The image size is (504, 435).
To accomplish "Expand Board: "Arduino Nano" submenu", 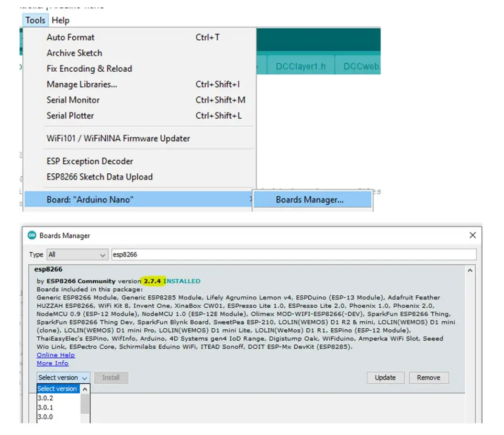I will [x=139, y=199].
